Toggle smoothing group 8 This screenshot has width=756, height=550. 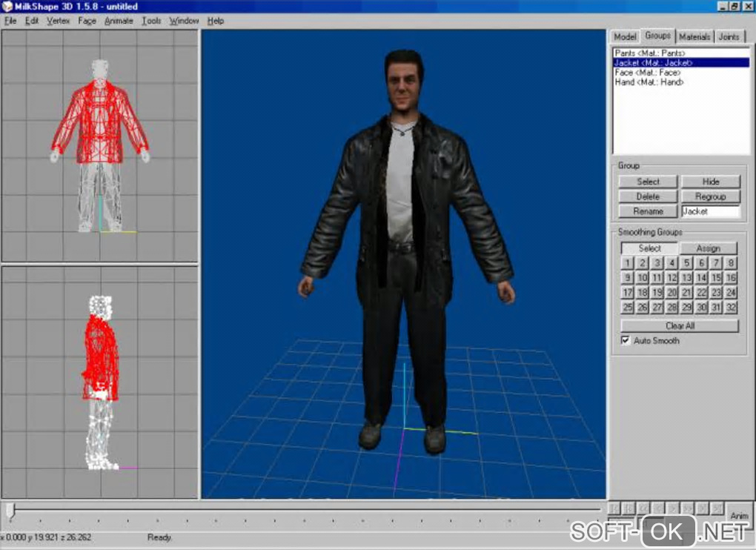[731, 263]
